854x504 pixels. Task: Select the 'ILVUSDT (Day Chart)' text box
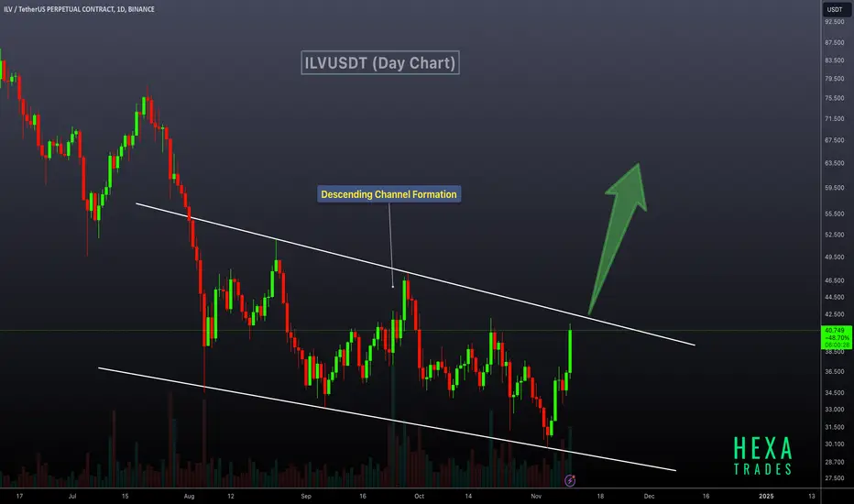(x=380, y=62)
